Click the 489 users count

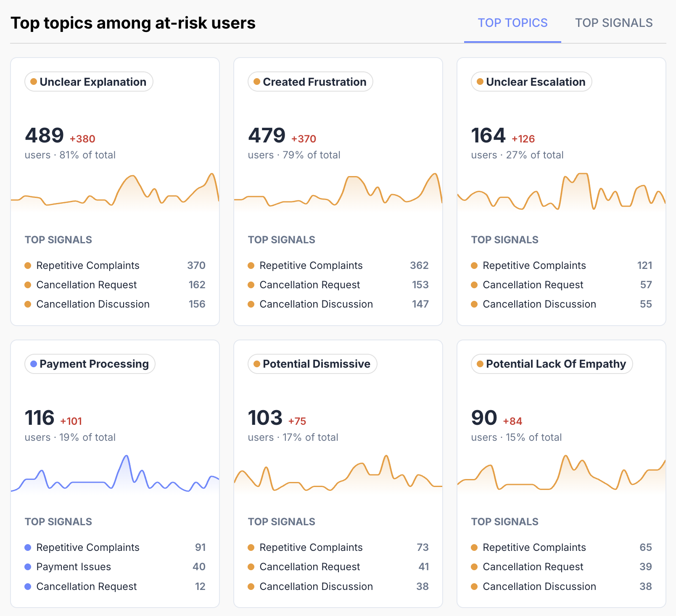coord(44,136)
